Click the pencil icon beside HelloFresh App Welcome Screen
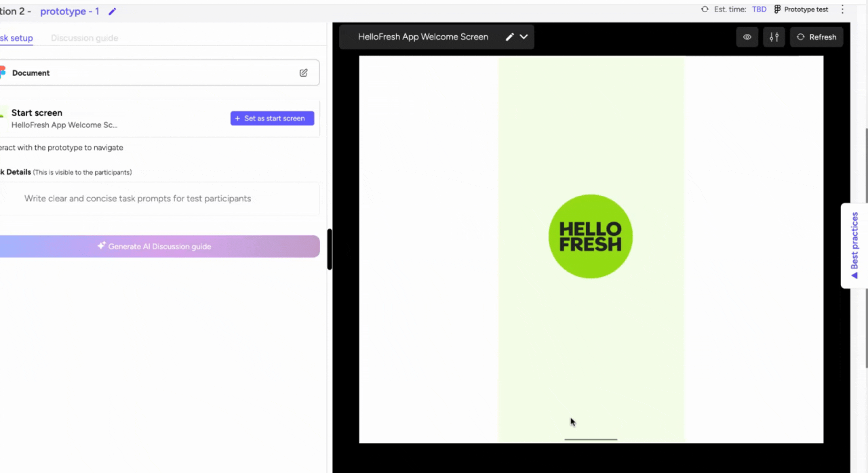The width and height of the screenshot is (868, 473). [x=509, y=37]
